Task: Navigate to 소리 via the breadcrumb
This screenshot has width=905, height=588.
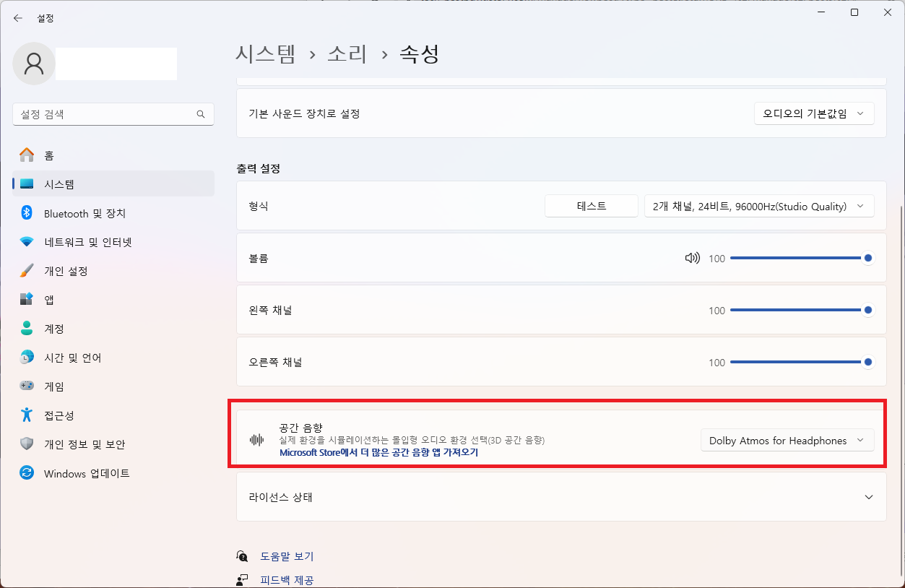Action: [x=347, y=53]
